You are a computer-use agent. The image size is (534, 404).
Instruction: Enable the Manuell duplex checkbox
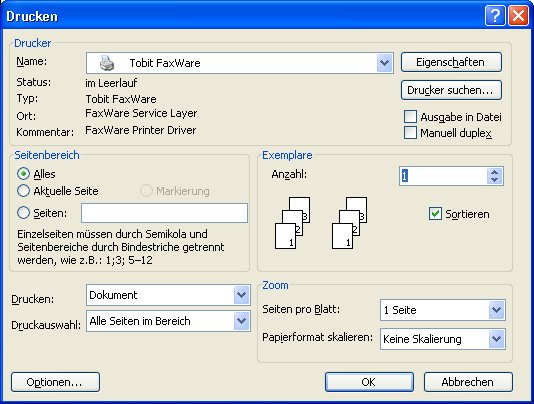click(x=410, y=133)
